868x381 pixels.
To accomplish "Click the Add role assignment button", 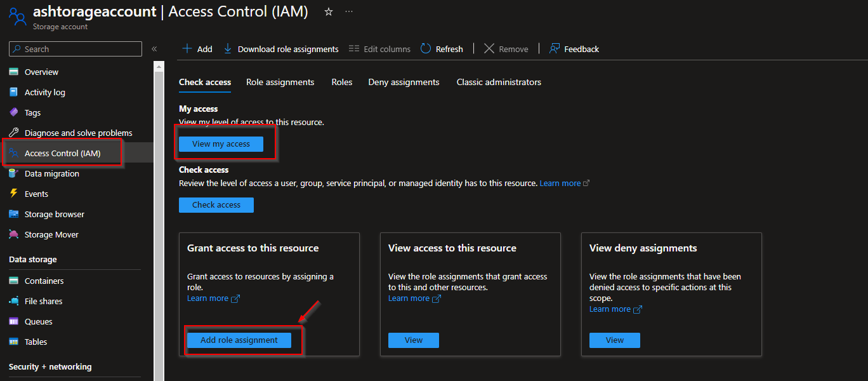I will (x=240, y=340).
